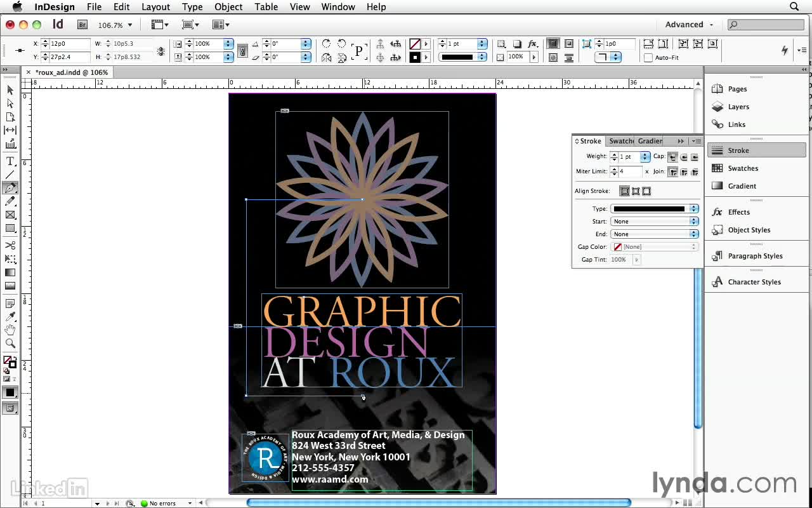Align stroke to inside
812x508 pixels.
pyautogui.click(x=636, y=191)
